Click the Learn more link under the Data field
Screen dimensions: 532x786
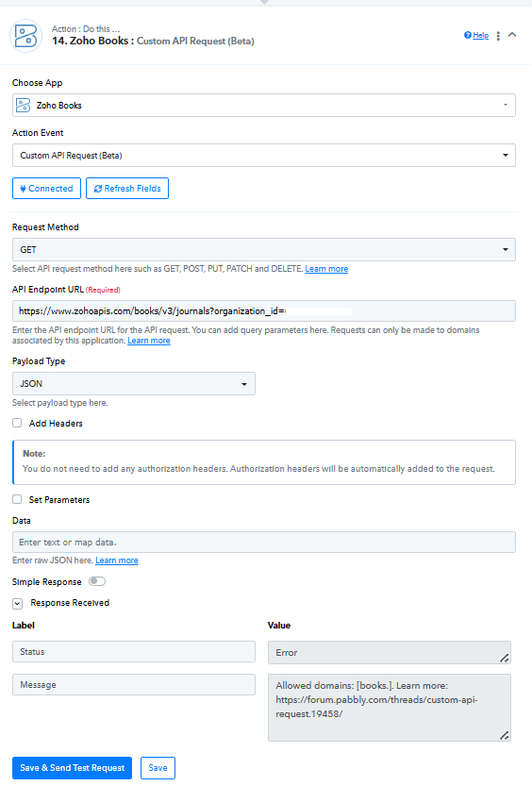[117, 560]
